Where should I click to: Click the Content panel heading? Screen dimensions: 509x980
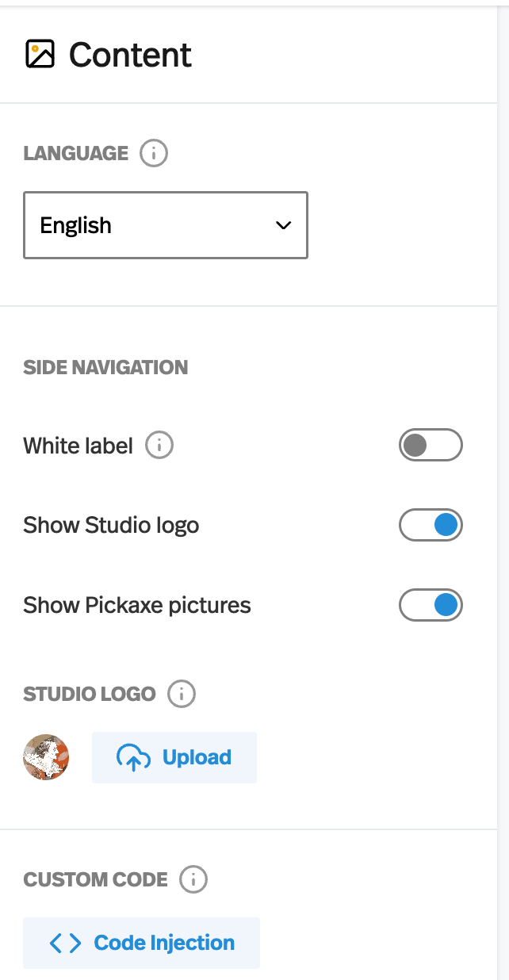(130, 55)
